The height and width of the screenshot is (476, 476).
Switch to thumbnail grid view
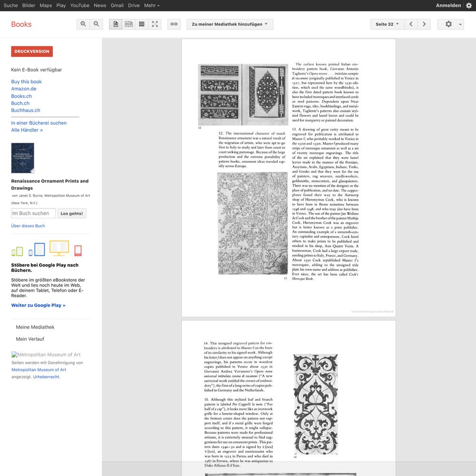[142, 24]
